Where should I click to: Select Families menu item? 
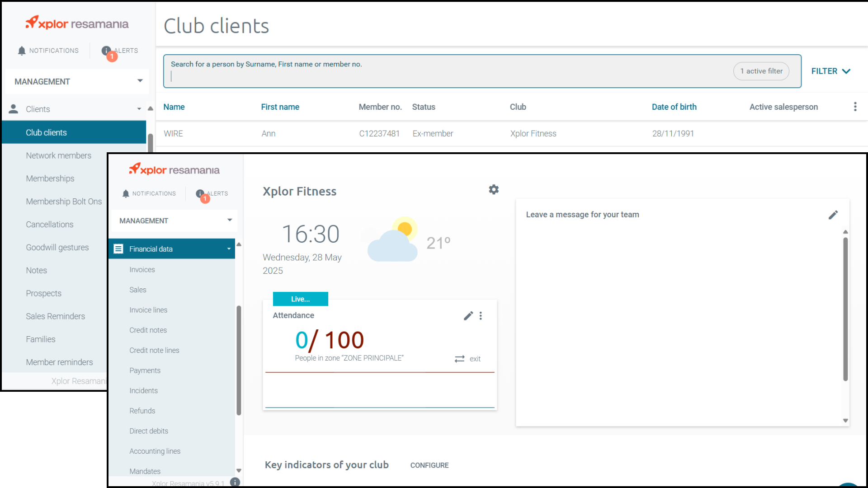coord(41,339)
